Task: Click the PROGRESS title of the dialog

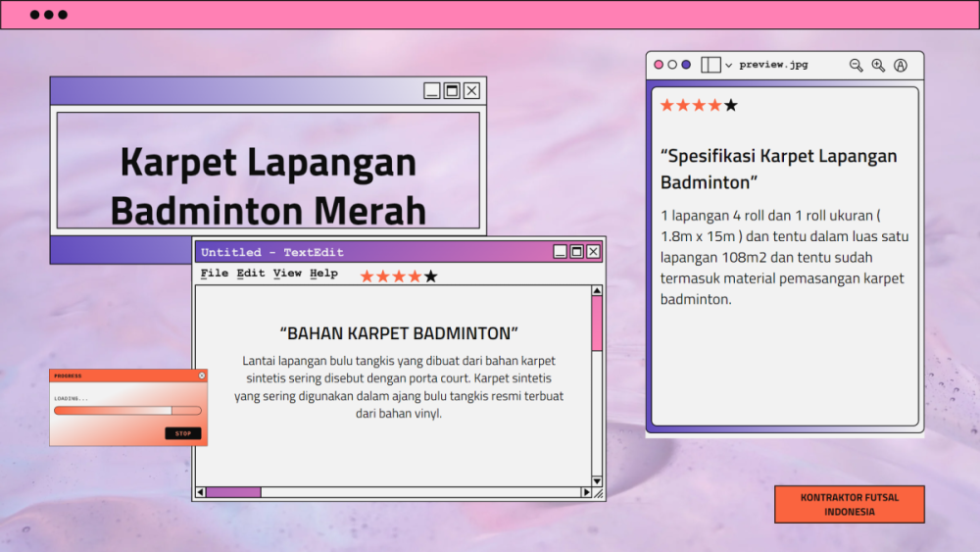Action: tap(68, 376)
